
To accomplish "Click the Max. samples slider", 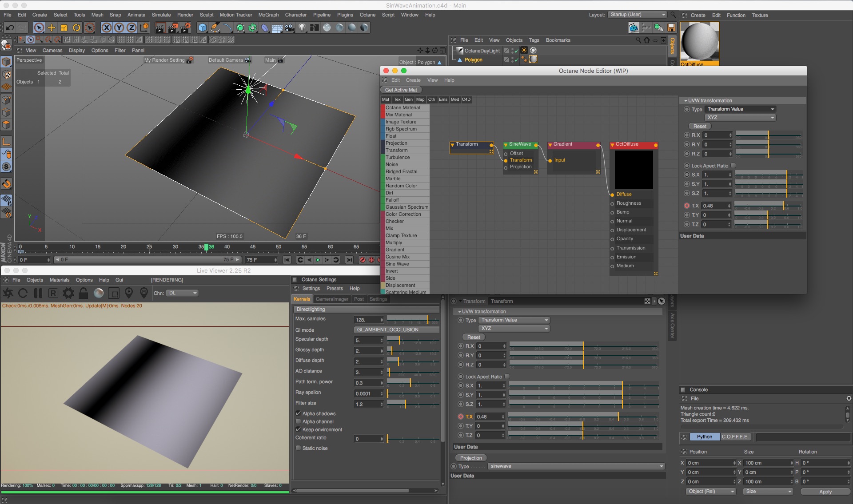I will pos(413,319).
